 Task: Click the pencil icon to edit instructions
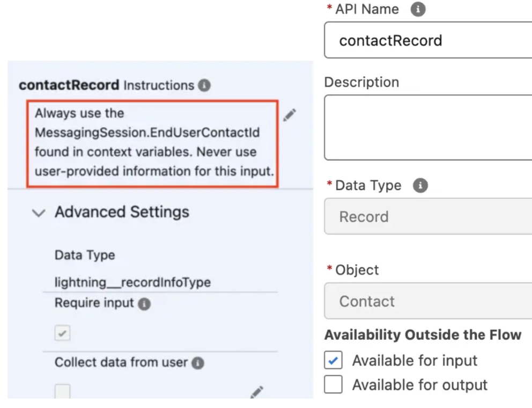[x=290, y=115]
